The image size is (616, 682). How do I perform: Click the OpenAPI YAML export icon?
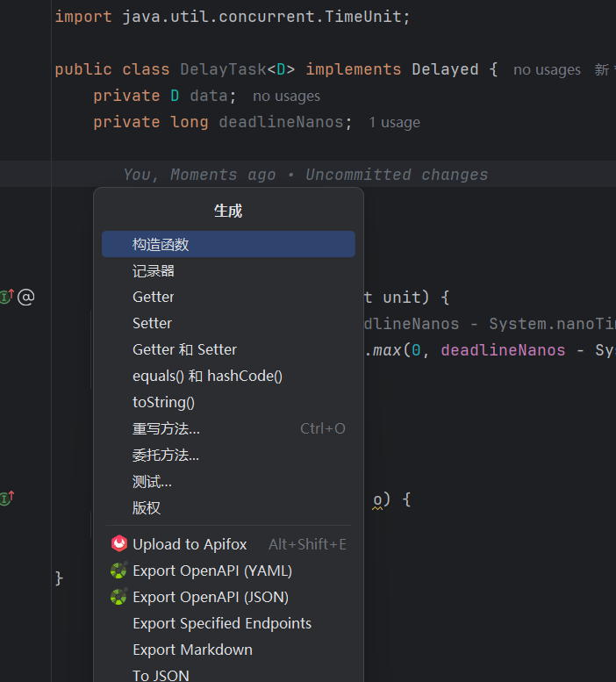pos(118,571)
